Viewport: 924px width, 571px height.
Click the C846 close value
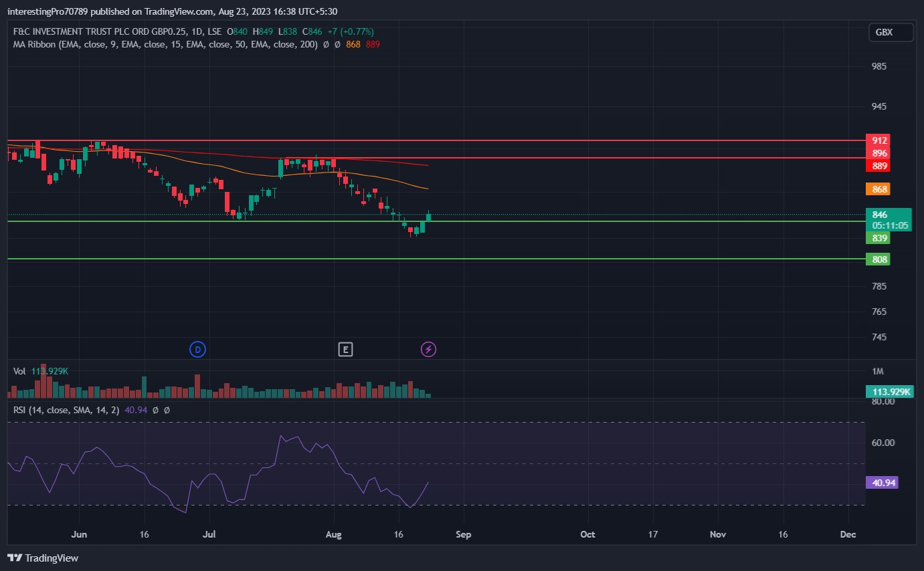pos(312,31)
